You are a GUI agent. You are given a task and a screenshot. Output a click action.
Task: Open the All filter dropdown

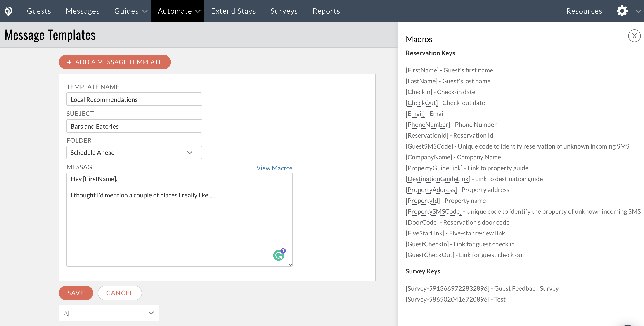[109, 313]
